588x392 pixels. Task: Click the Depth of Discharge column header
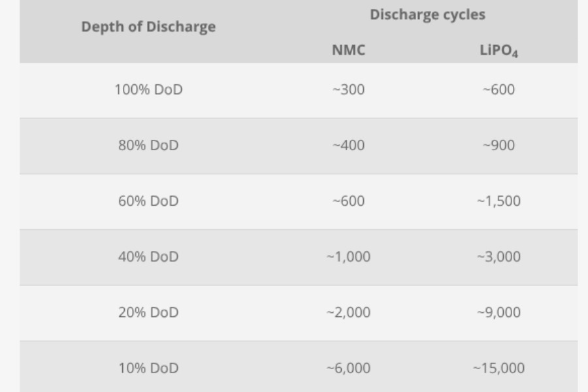(x=148, y=27)
